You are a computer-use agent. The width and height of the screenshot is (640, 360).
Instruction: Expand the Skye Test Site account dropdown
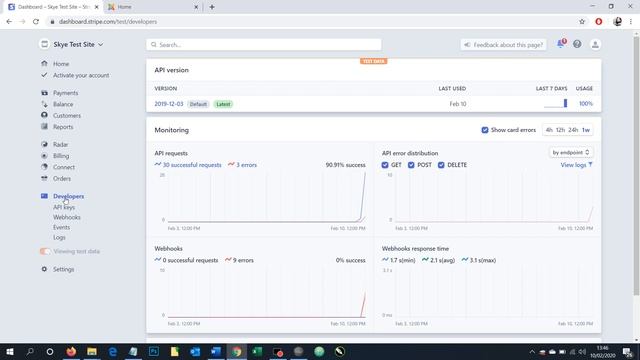tap(78, 44)
